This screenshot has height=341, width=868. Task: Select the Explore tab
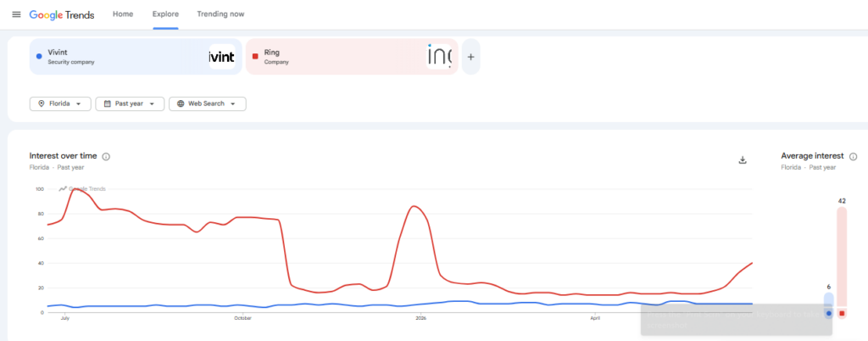(x=165, y=14)
